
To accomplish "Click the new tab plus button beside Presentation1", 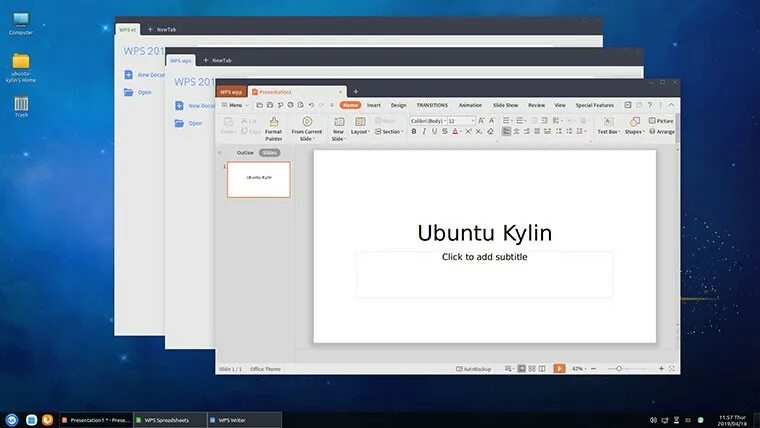I will coord(355,92).
